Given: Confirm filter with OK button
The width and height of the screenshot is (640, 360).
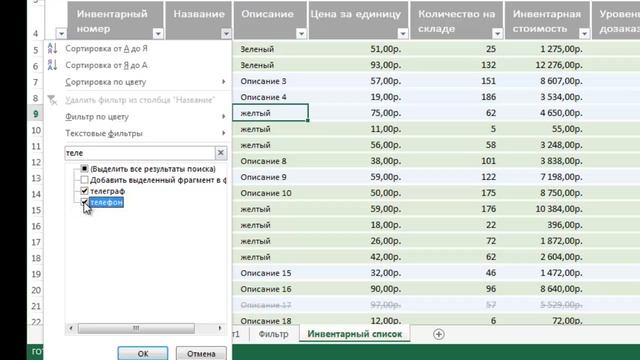Looking at the screenshot, I should (x=143, y=353).
